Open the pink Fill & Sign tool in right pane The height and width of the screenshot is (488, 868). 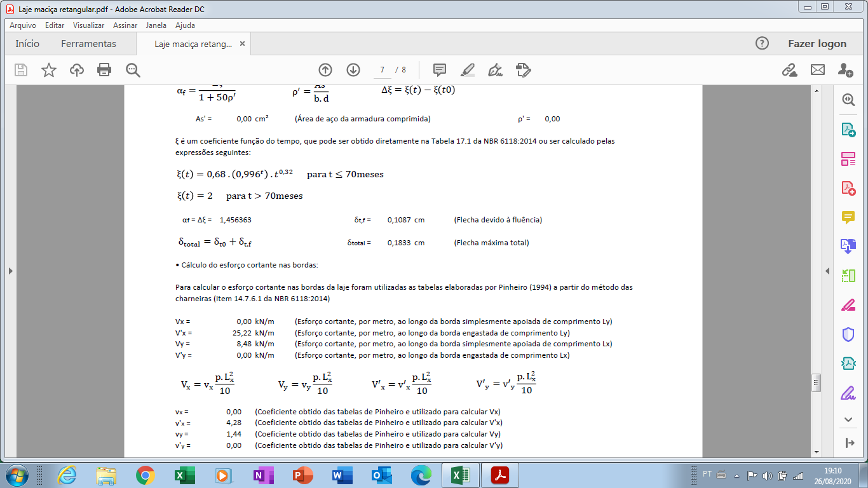tap(848, 305)
